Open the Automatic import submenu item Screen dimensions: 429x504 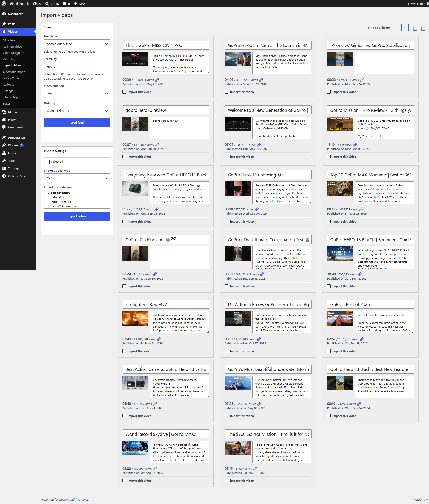click(14, 72)
